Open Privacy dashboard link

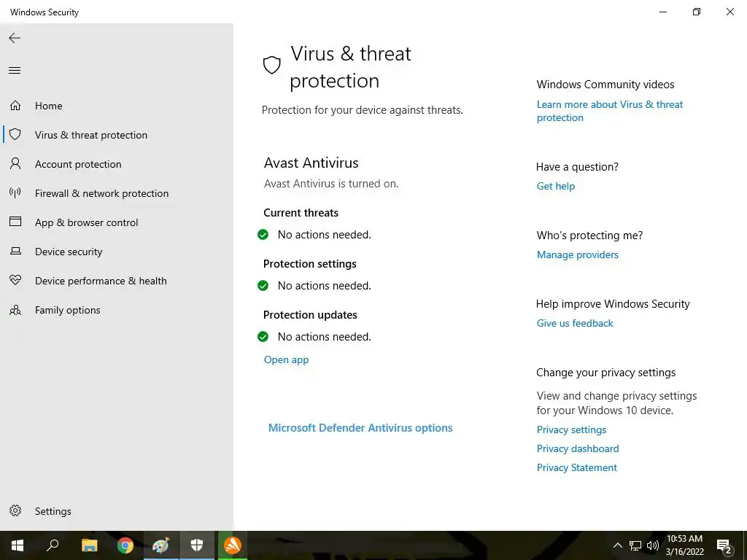point(578,448)
